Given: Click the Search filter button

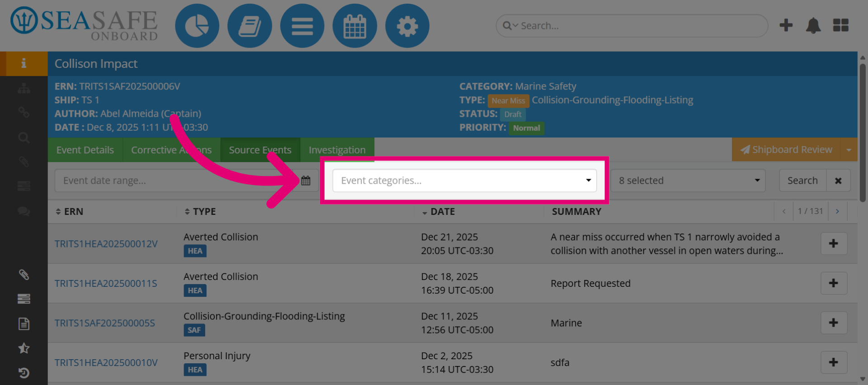Looking at the screenshot, I should (x=802, y=181).
